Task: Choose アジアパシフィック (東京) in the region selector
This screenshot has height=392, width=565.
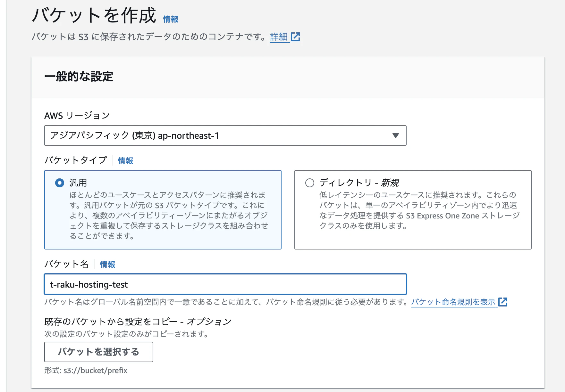Action: coord(224,135)
